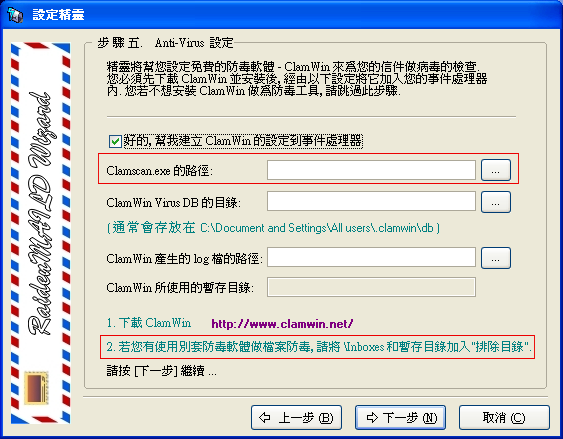Browse for the ClamWin Virus DB directory
The image size is (563, 439).
pos(495,202)
